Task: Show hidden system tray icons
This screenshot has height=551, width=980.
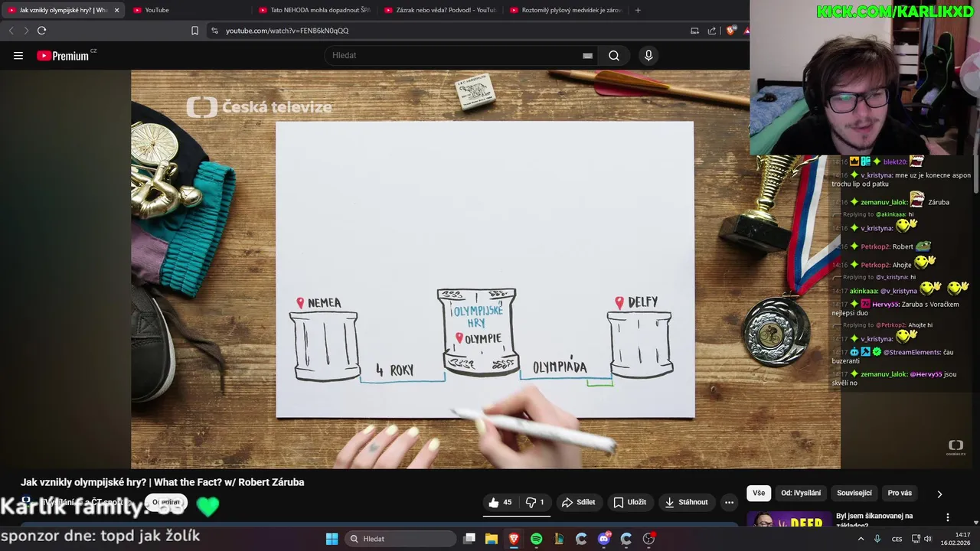Action: tap(861, 539)
